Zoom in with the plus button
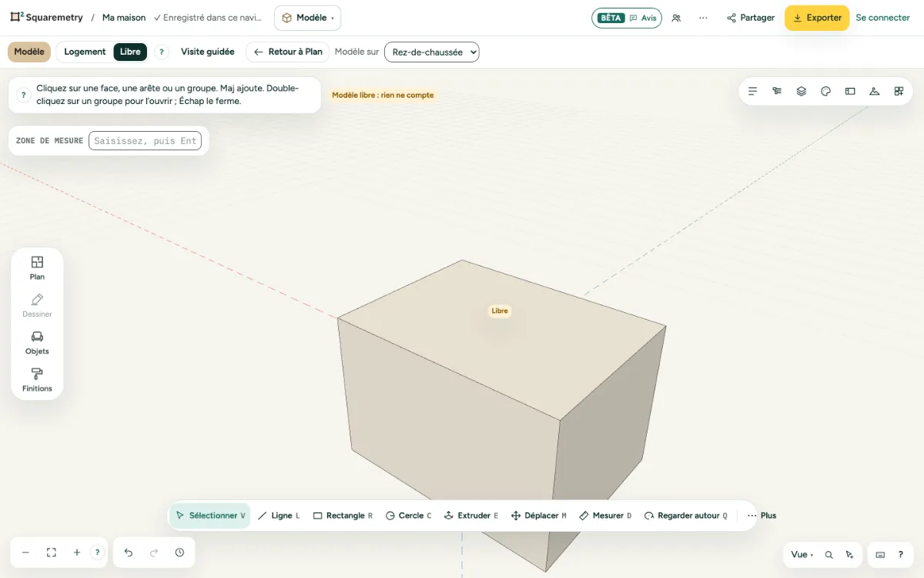The image size is (924, 578). 77,553
